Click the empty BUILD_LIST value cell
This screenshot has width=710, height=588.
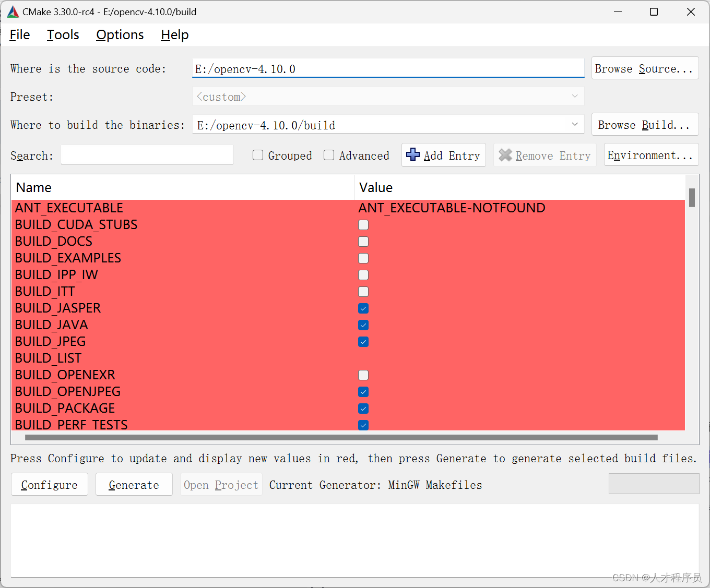(520, 358)
